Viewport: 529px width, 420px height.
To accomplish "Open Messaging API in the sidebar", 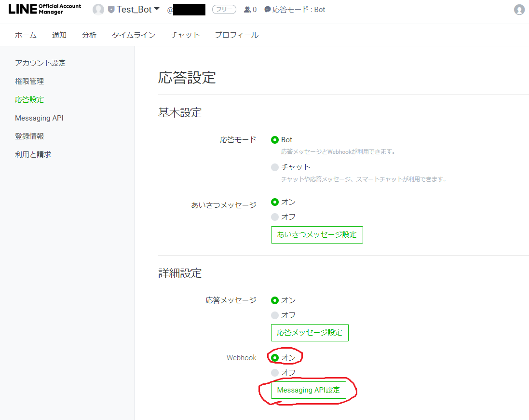I will point(39,118).
